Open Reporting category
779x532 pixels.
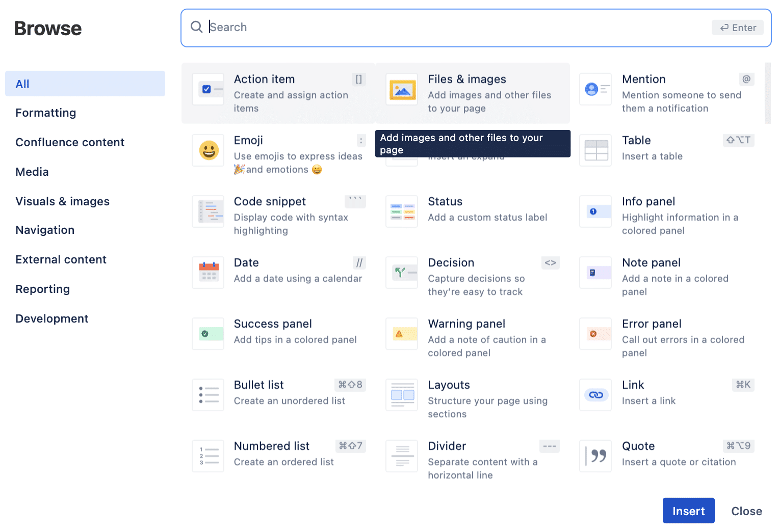click(43, 289)
